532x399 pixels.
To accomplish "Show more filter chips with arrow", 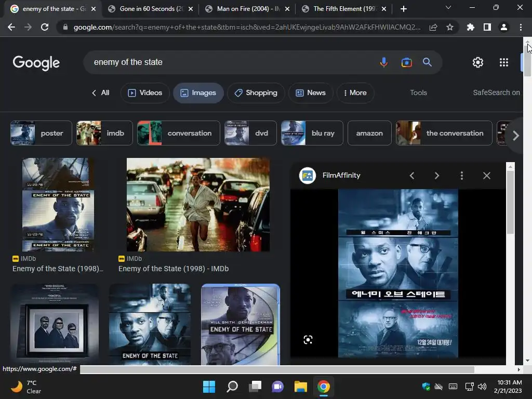I will 516,136.
